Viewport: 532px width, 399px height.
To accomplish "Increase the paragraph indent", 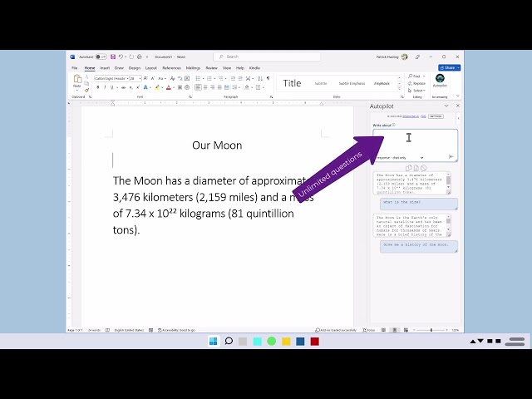I will click(x=240, y=78).
